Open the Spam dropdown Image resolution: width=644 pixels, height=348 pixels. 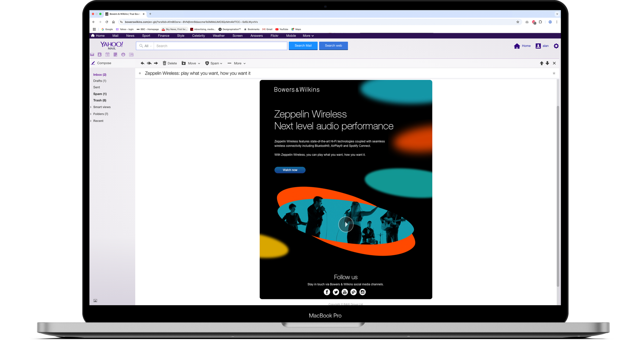[x=214, y=63]
